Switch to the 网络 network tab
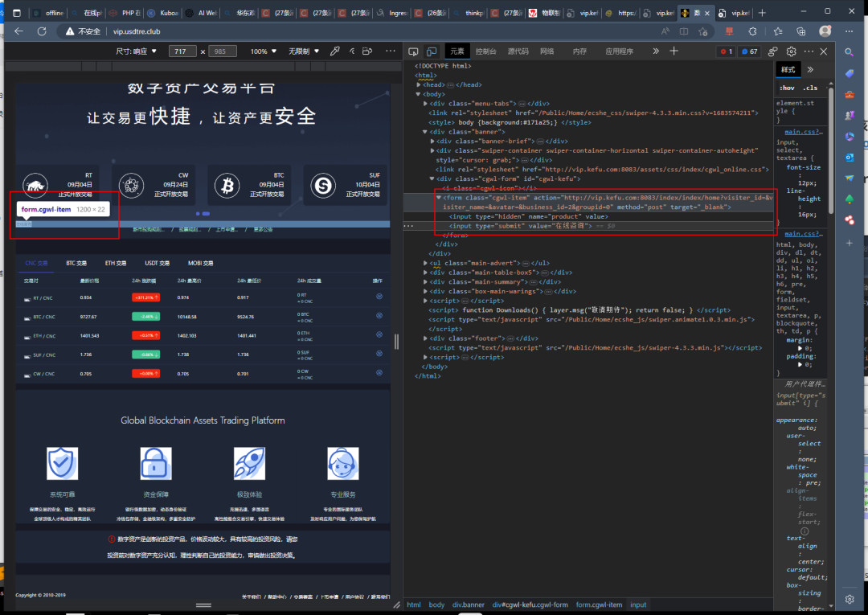This screenshot has width=868, height=615. click(547, 51)
